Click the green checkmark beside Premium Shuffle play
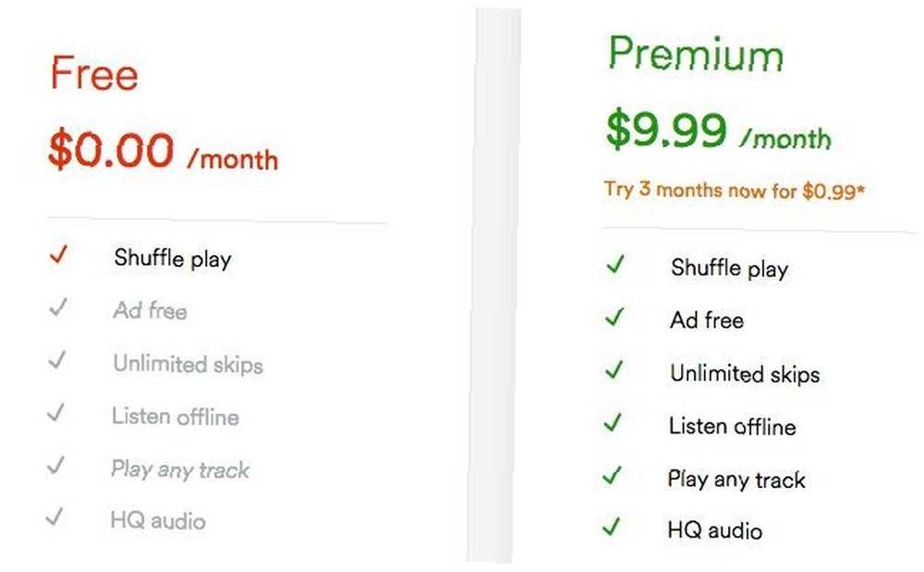 click(x=615, y=264)
